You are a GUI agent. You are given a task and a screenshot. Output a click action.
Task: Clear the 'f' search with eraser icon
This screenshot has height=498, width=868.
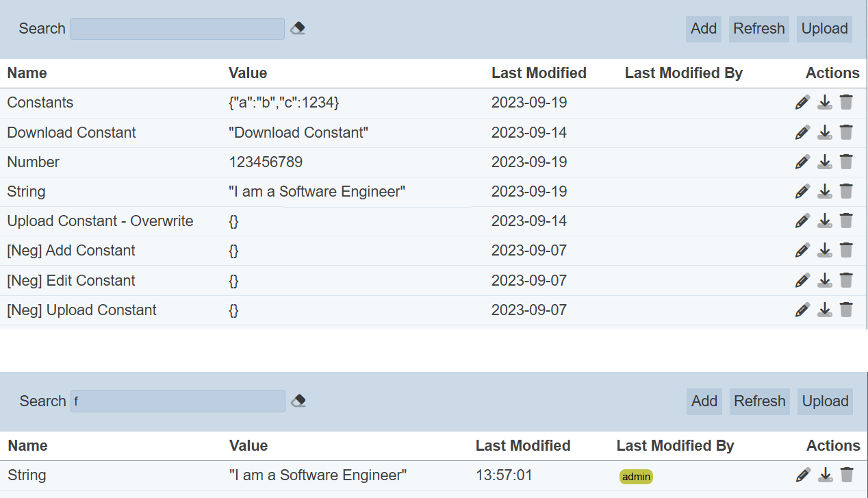coord(298,401)
